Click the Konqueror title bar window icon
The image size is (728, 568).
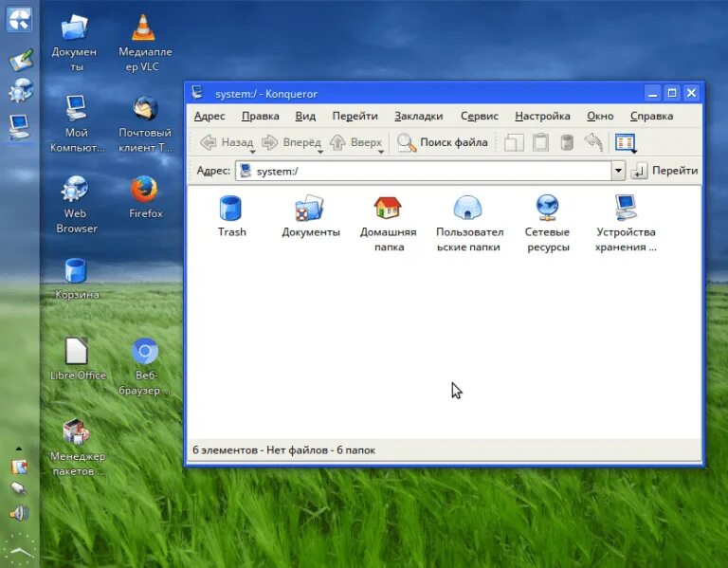click(x=197, y=92)
